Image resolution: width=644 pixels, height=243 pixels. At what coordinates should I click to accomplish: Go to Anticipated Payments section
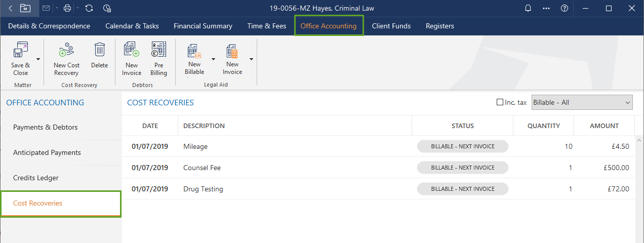[47, 152]
